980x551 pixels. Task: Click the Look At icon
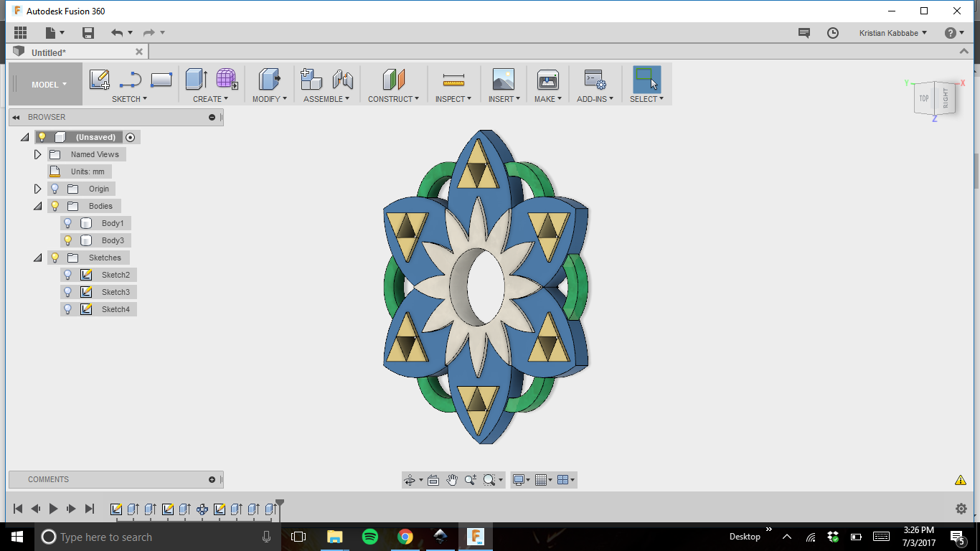click(x=433, y=480)
